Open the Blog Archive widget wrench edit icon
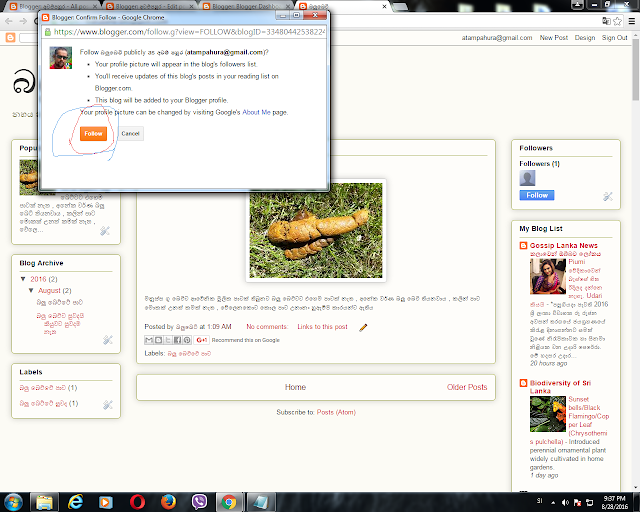 coord(107,340)
